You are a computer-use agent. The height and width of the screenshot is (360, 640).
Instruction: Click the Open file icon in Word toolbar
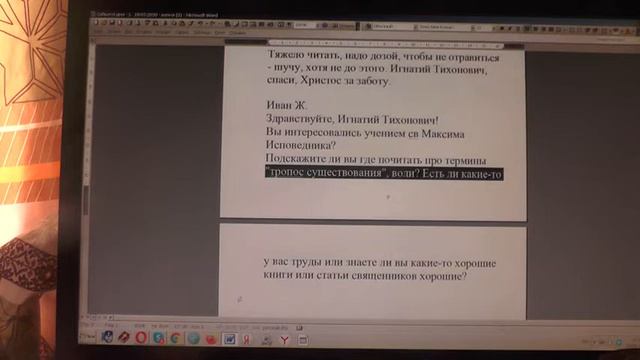[104, 23]
